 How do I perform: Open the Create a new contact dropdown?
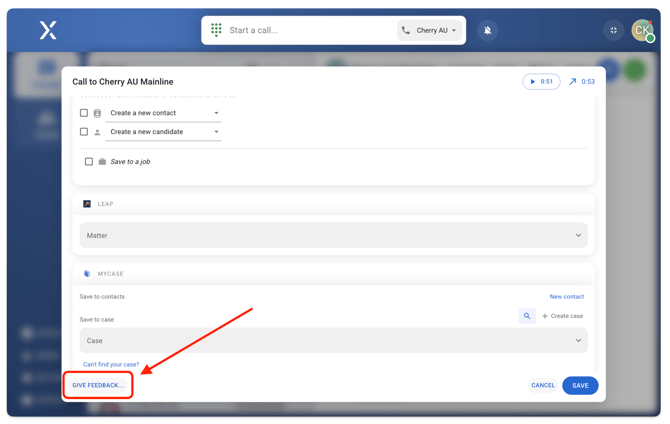164,113
